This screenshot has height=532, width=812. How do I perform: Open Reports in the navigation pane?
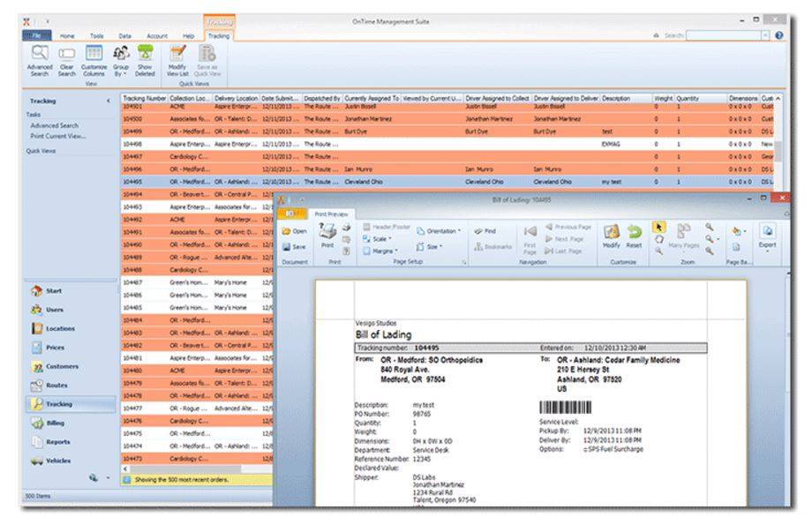[71, 442]
